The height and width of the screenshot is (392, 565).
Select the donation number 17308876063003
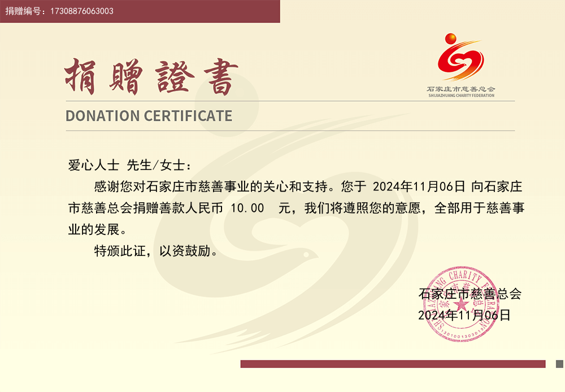point(82,11)
